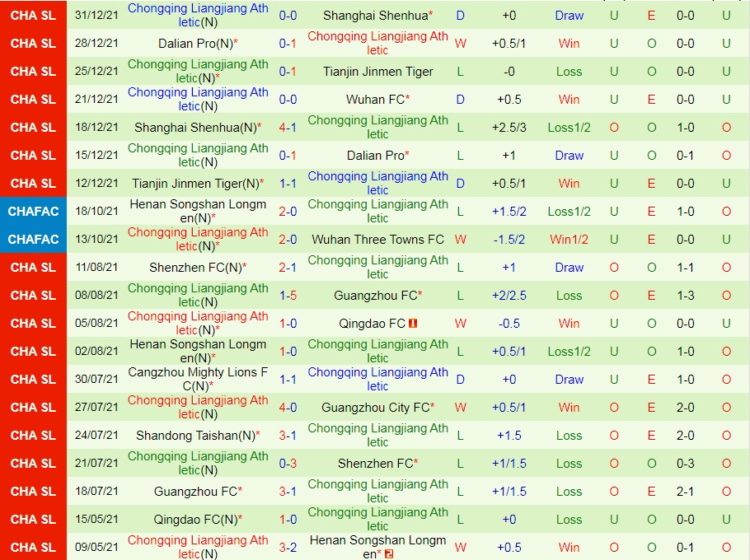This screenshot has height=560, width=750.
Task: Click the CHA SL label for 09/05/21
Action: pyautogui.click(x=34, y=548)
